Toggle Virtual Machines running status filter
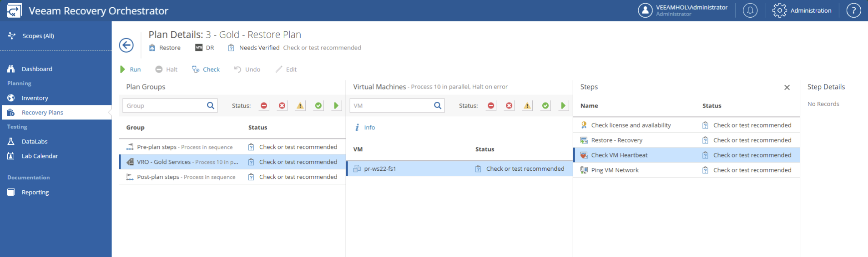 563,106
